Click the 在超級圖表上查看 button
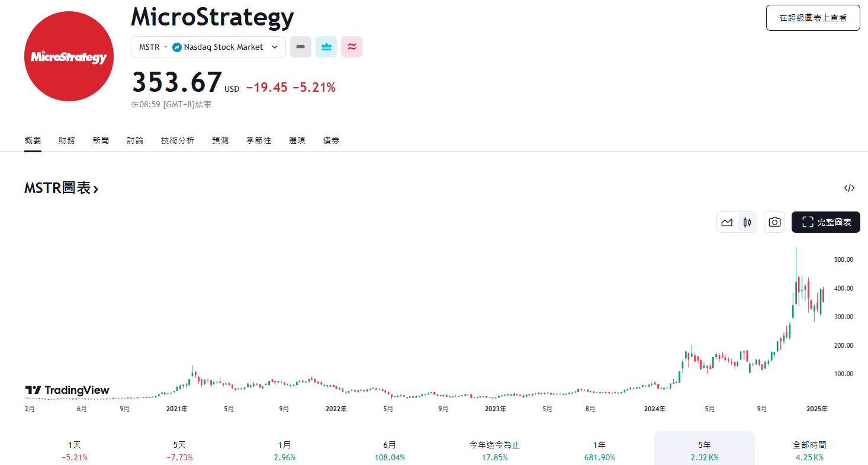Viewport: 868px width, 465px height. tap(812, 18)
